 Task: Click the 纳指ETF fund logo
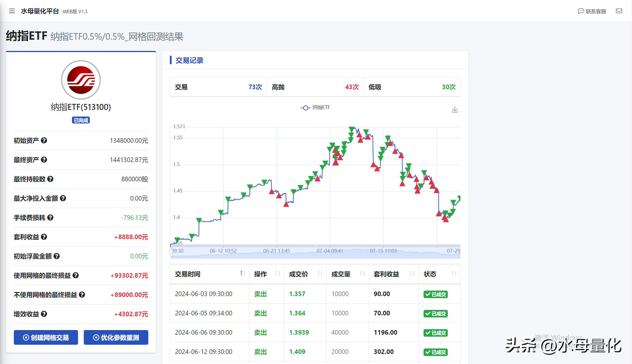(81, 80)
